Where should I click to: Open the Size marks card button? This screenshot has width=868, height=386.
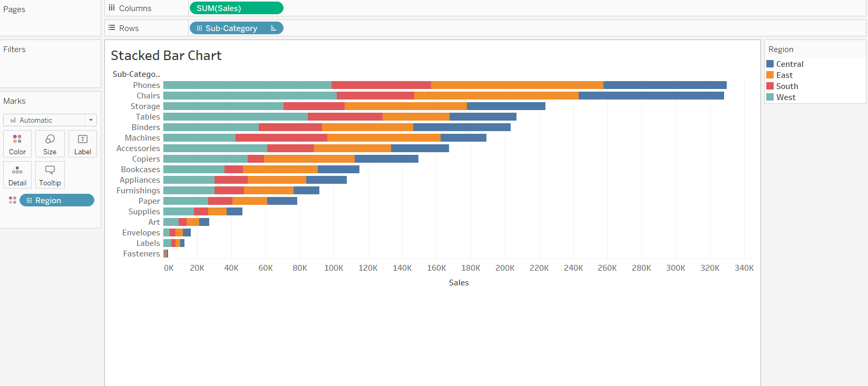click(50, 144)
